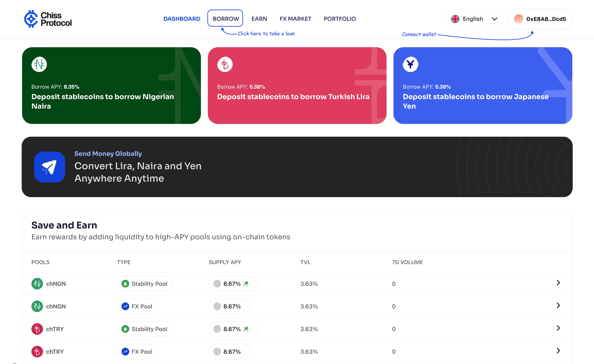Select the Japanese Yen icon on the blue card
The width and height of the screenshot is (594, 364).
[x=410, y=64]
